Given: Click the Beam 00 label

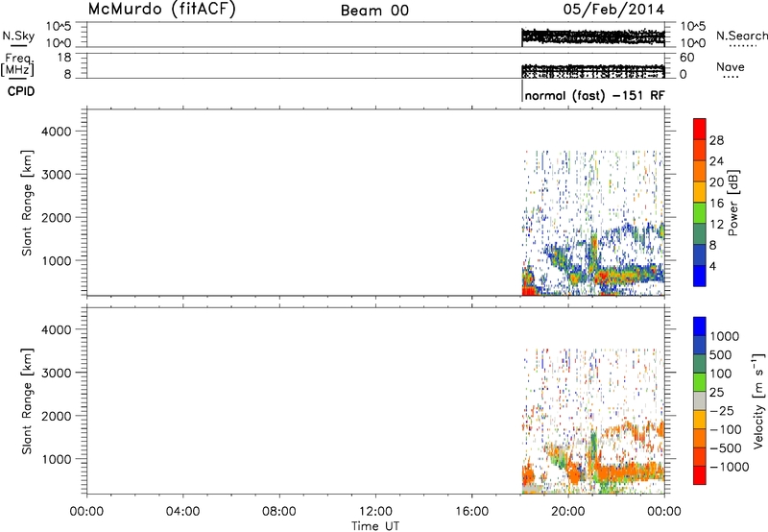Looking at the screenshot, I should click(x=374, y=11).
